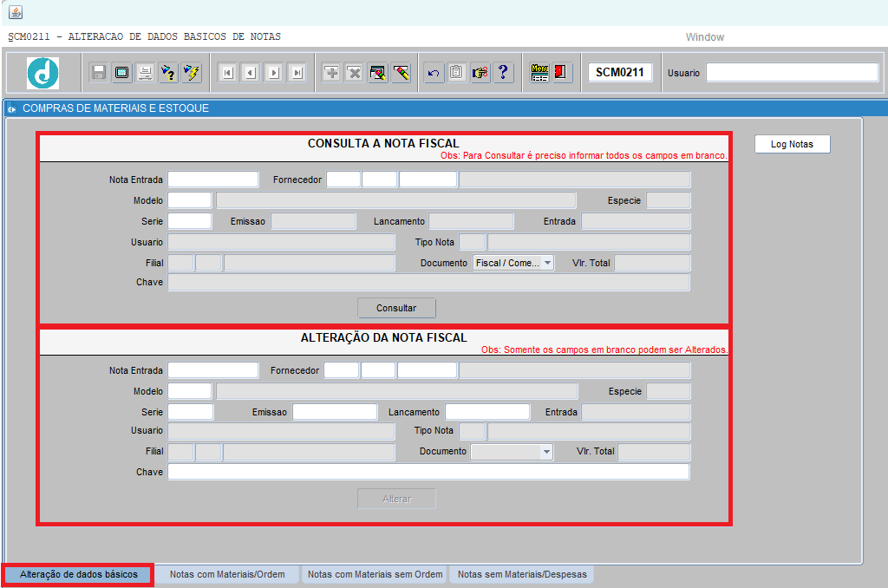Click the Print icon in toolbar
The image size is (888, 588).
[146, 73]
